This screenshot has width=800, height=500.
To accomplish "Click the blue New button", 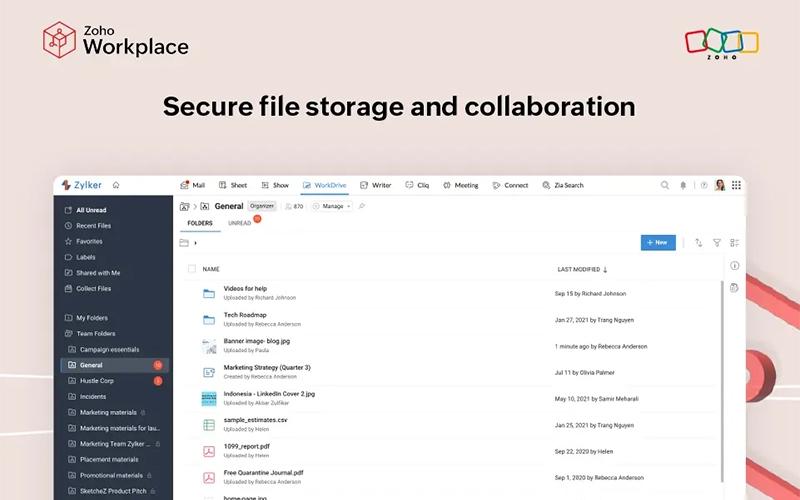I will [x=658, y=243].
